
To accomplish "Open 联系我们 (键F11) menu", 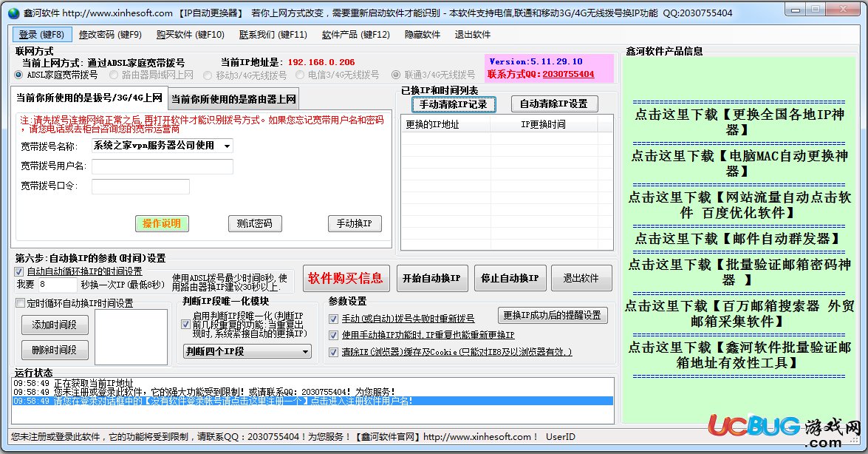I will tap(273, 34).
